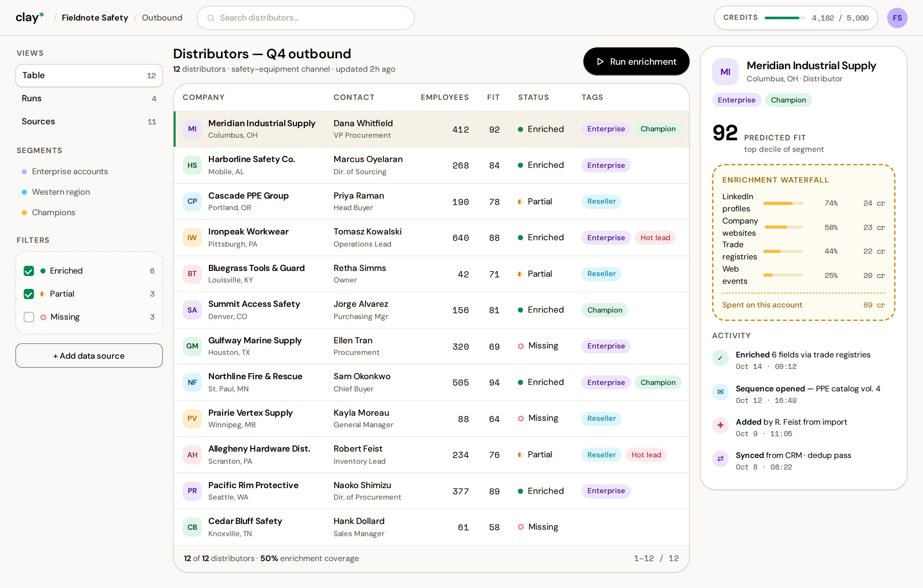Click Reseller tag in Allegheny Hardware row
The width and height of the screenshot is (923, 588).
coord(601,455)
